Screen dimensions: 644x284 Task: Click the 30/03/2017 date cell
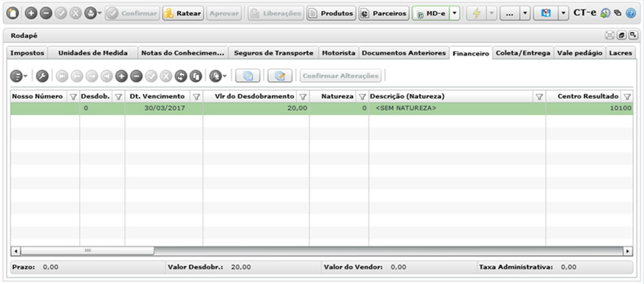click(x=164, y=108)
